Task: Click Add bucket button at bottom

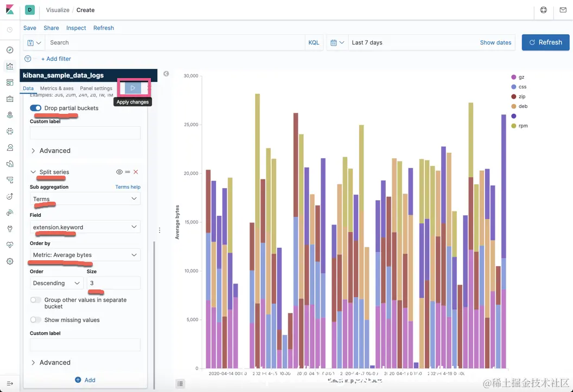Action: [85, 380]
